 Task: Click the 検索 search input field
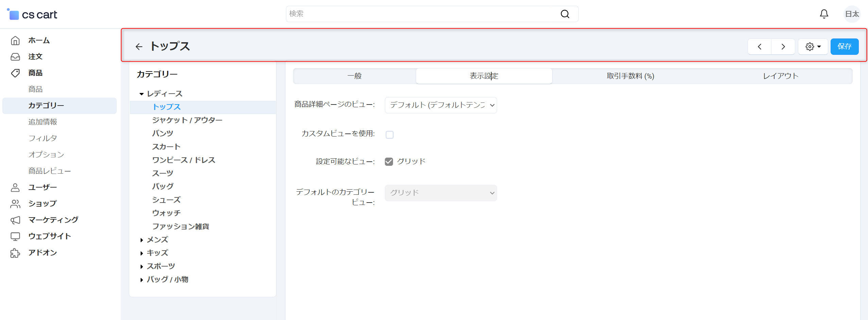(422, 14)
